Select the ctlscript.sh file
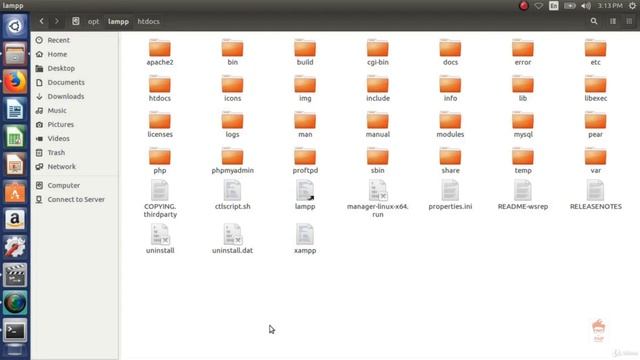This screenshot has height=360, width=640. click(x=232, y=195)
